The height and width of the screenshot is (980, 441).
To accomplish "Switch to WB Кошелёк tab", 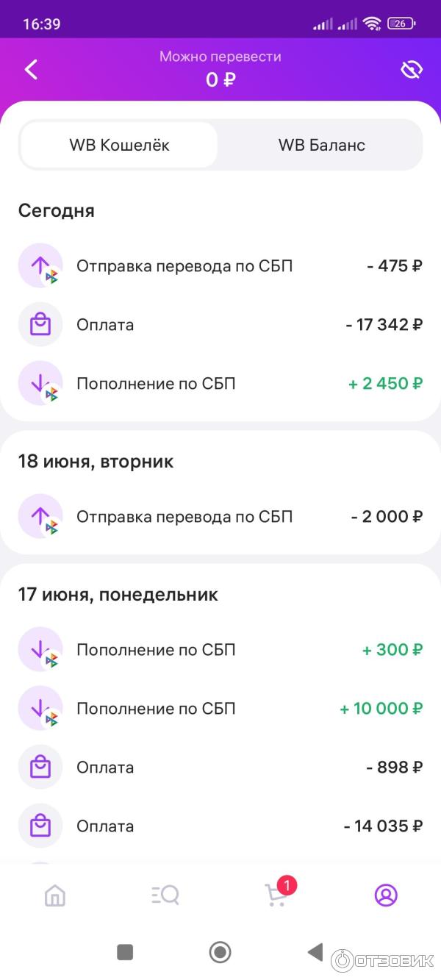I will (119, 145).
